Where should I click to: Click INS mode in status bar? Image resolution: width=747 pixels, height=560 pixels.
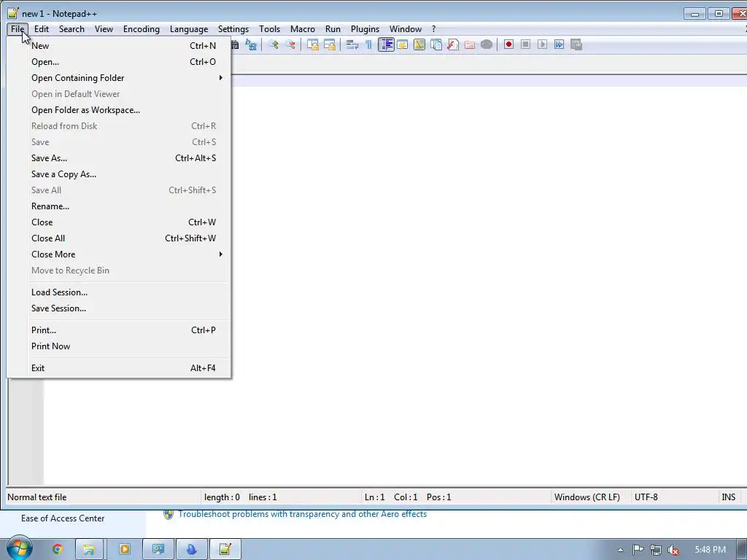729,497
